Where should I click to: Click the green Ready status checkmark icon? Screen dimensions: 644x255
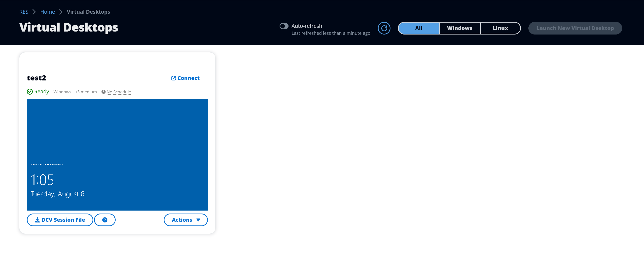click(30, 92)
